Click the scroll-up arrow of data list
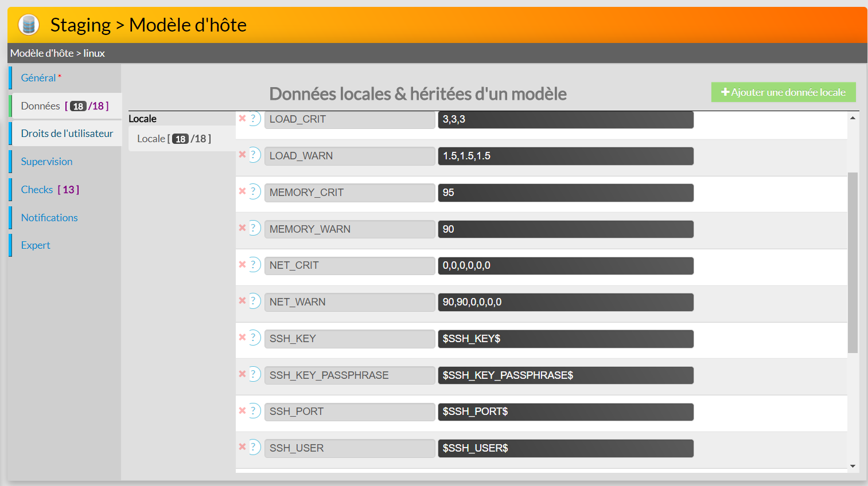 point(853,118)
